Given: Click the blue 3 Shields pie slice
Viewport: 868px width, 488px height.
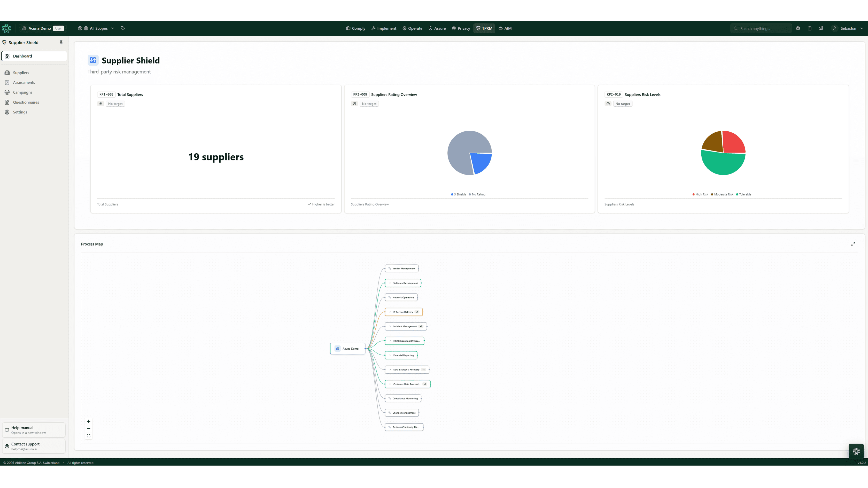Looking at the screenshot, I should click(482, 163).
